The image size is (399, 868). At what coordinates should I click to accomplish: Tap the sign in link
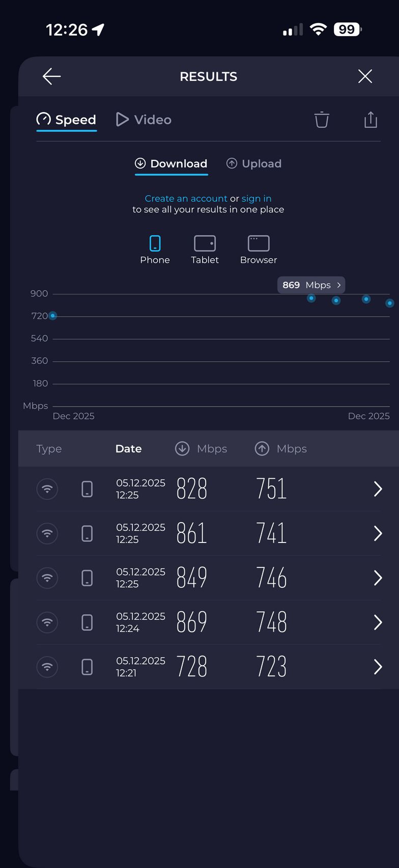pos(256,199)
